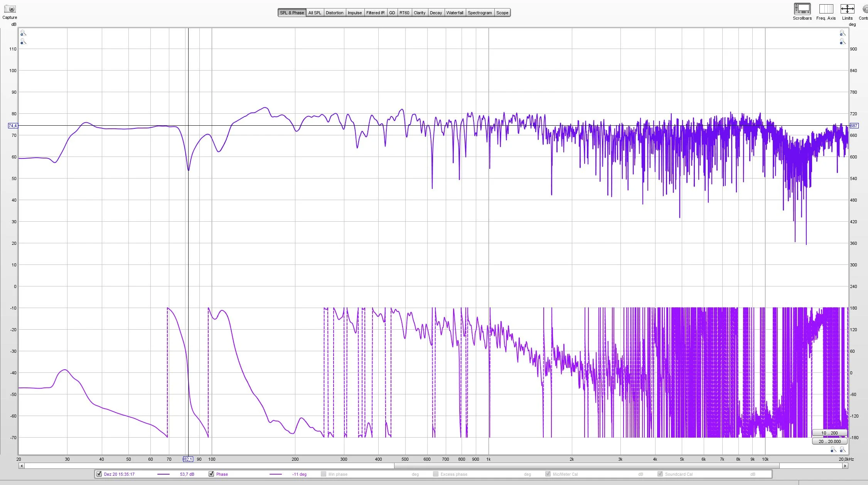
Task: Click the 687 degree cursor value box
Action: 854,126
